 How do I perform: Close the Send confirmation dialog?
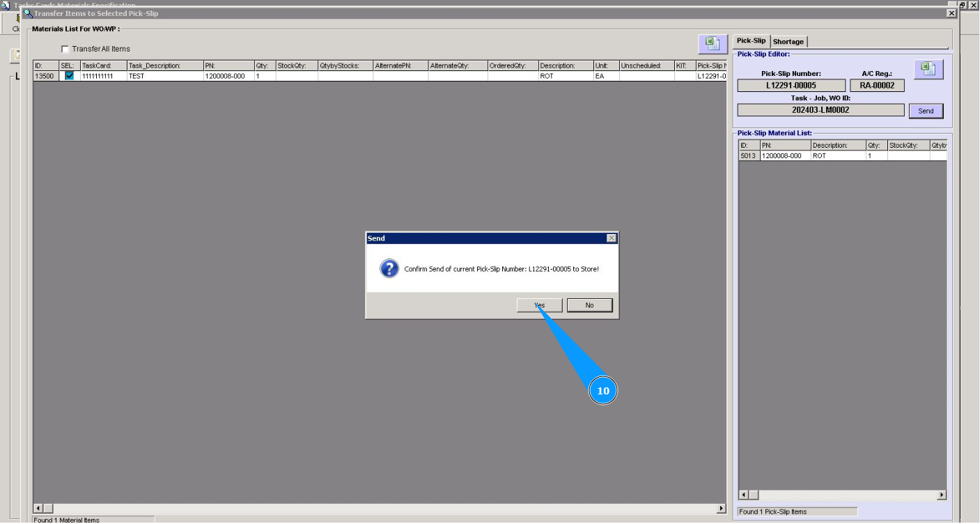pos(612,238)
